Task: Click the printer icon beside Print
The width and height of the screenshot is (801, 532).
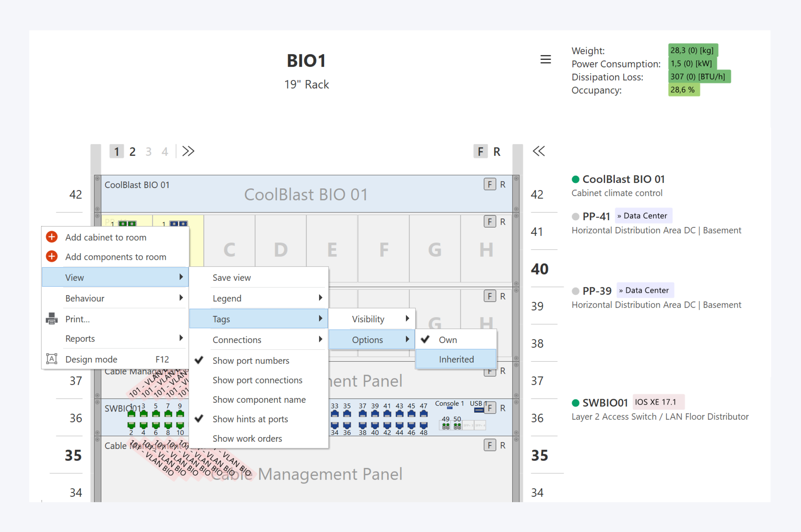Action: click(52, 319)
